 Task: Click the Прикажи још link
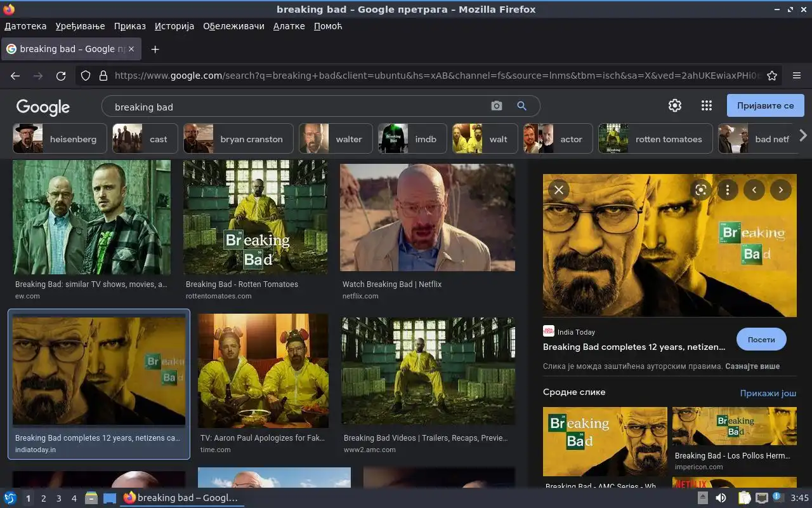[768, 393]
